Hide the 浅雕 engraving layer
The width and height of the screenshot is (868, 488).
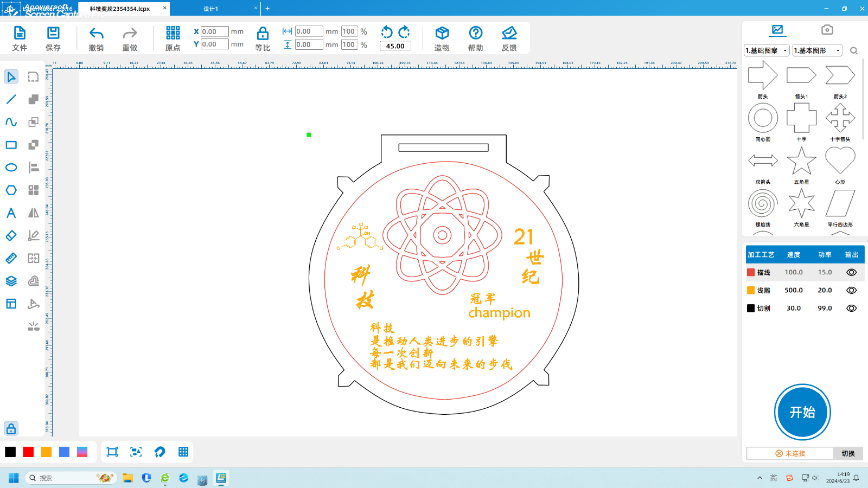tap(851, 291)
